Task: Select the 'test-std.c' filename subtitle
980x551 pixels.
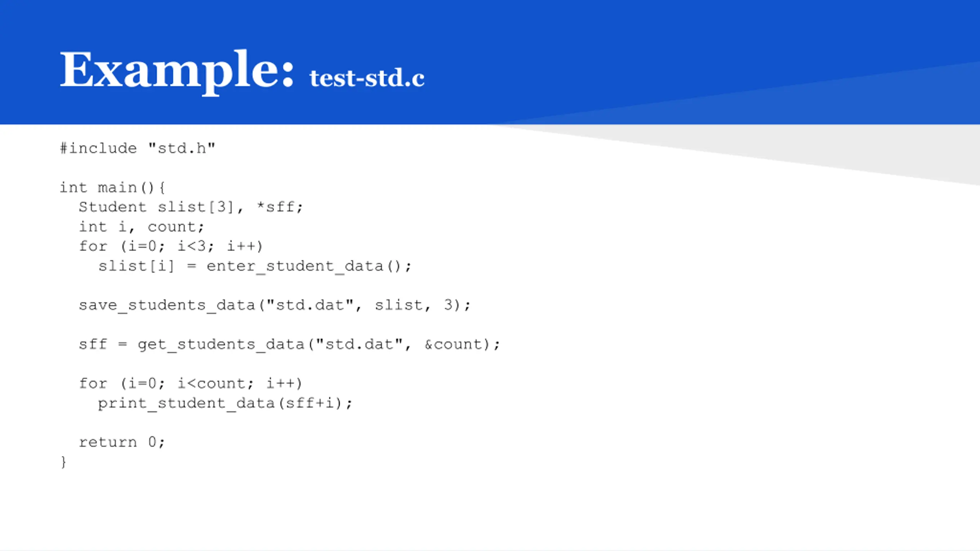Action: point(367,78)
